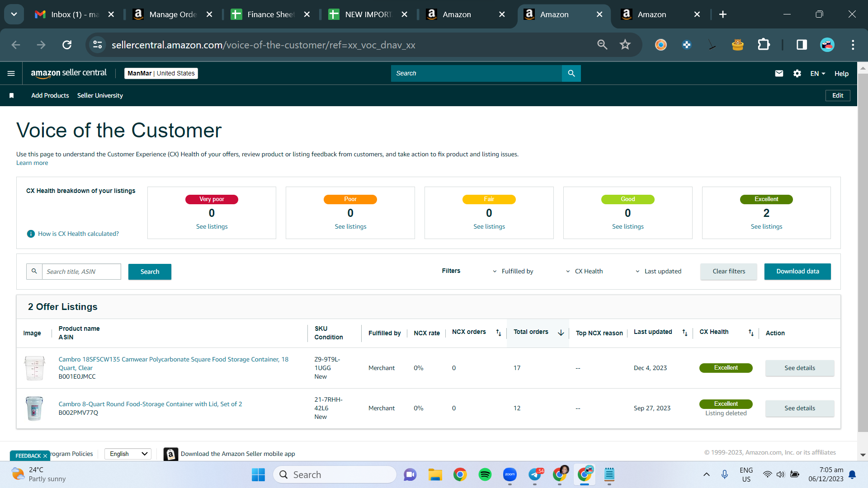Click the Amazon Seller Central logo
Image resolution: width=868 pixels, height=488 pixels.
click(x=69, y=73)
